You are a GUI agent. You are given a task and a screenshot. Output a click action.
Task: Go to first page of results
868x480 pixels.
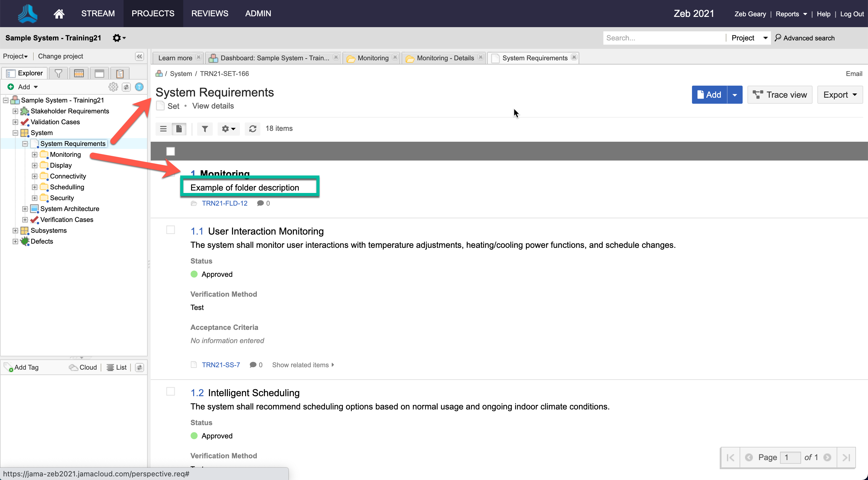tap(731, 458)
